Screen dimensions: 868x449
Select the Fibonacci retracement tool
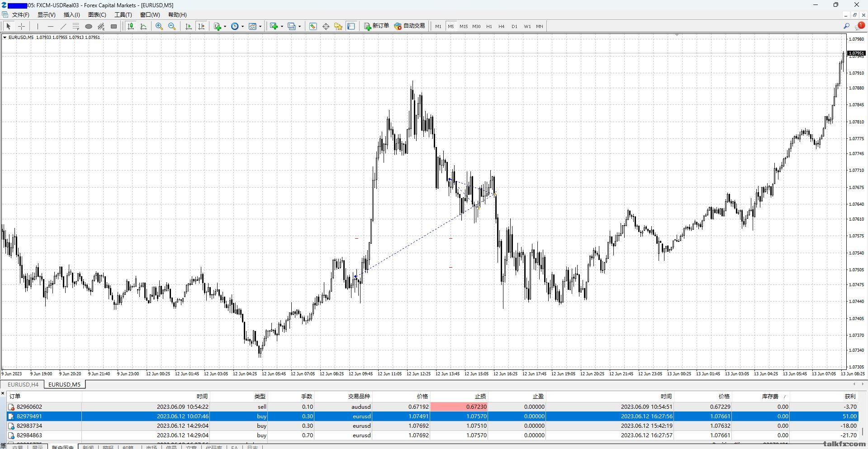pos(76,26)
